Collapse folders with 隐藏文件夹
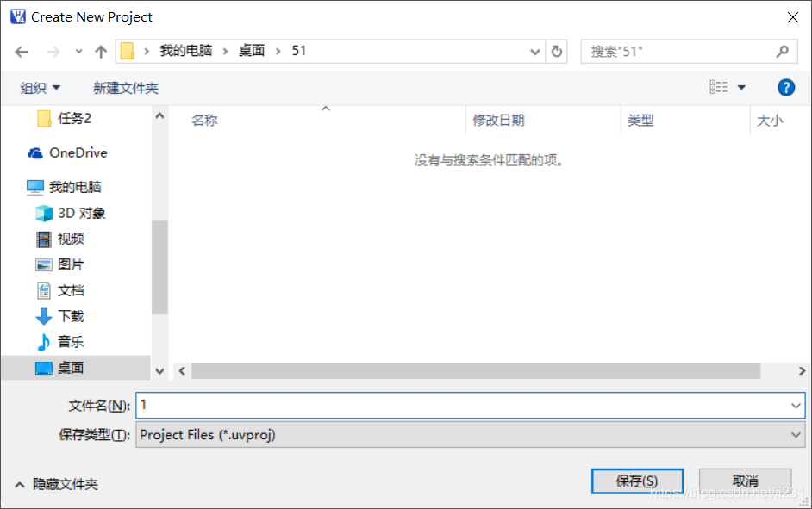This screenshot has width=812, height=509. pos(56,485)
